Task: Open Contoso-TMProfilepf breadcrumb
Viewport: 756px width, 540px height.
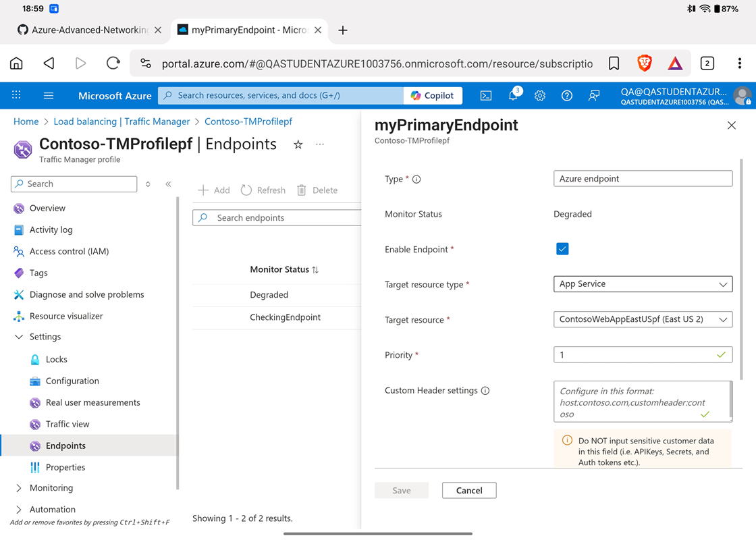Action: pos(248,122)
